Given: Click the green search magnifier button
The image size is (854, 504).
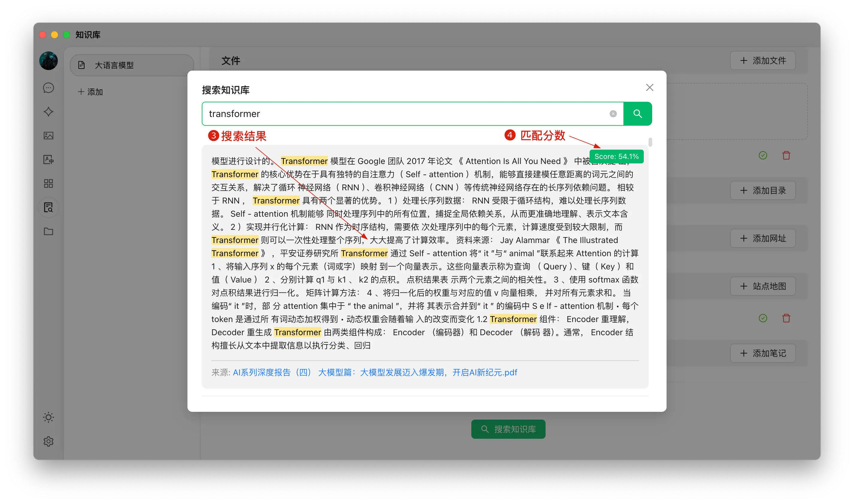Looking at the screenshot, I should (637, 114).
